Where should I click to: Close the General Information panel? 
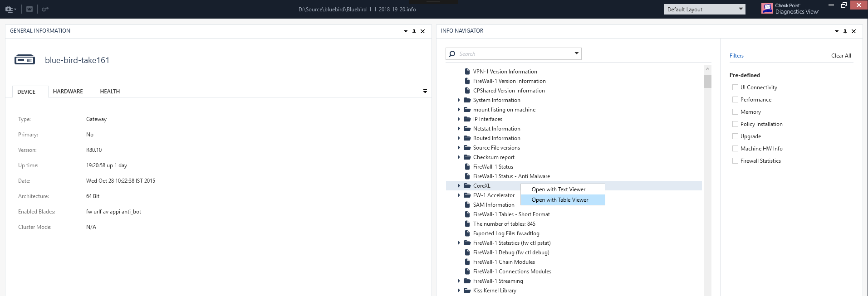tap(422, 31)
